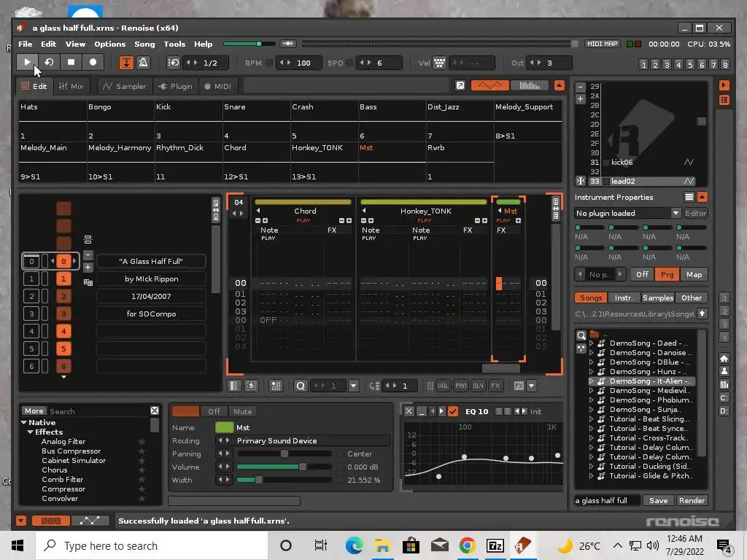Save the song with Save button
The height and width of the screenshot is (560, 747).
pyautogui.click(x=658, y=500)
